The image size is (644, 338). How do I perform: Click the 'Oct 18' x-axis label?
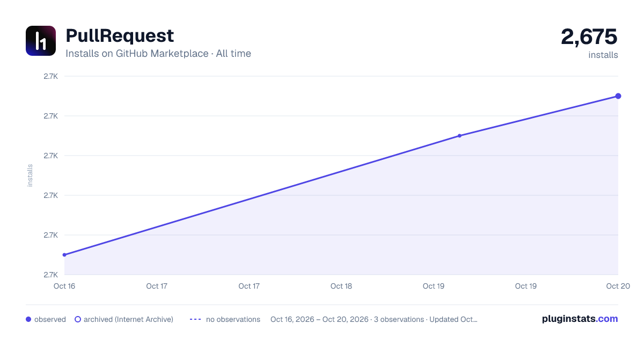coord(341,286)
